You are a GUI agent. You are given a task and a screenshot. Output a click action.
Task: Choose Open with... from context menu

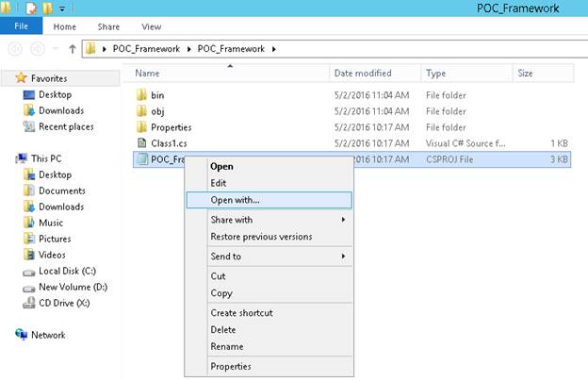click(x=236, y=200)
